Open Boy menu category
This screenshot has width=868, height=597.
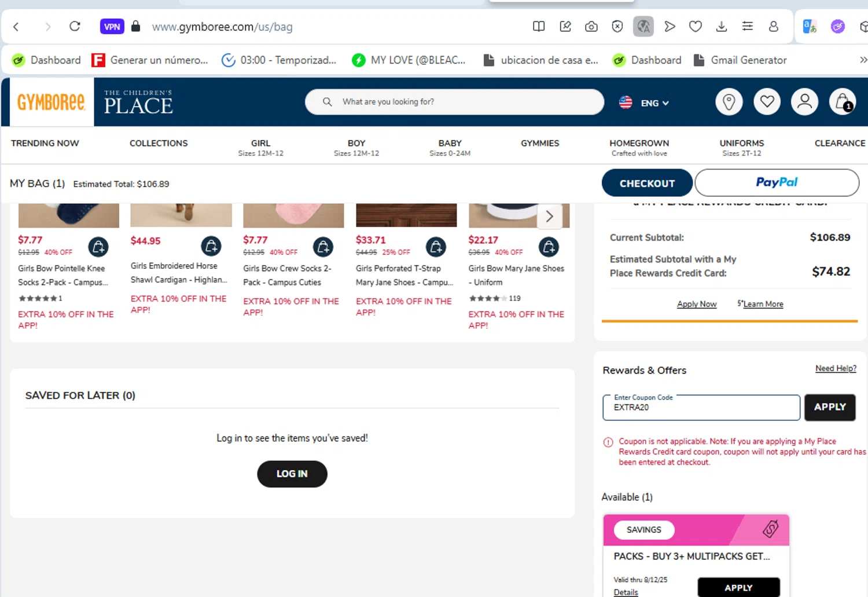(356, 148)
